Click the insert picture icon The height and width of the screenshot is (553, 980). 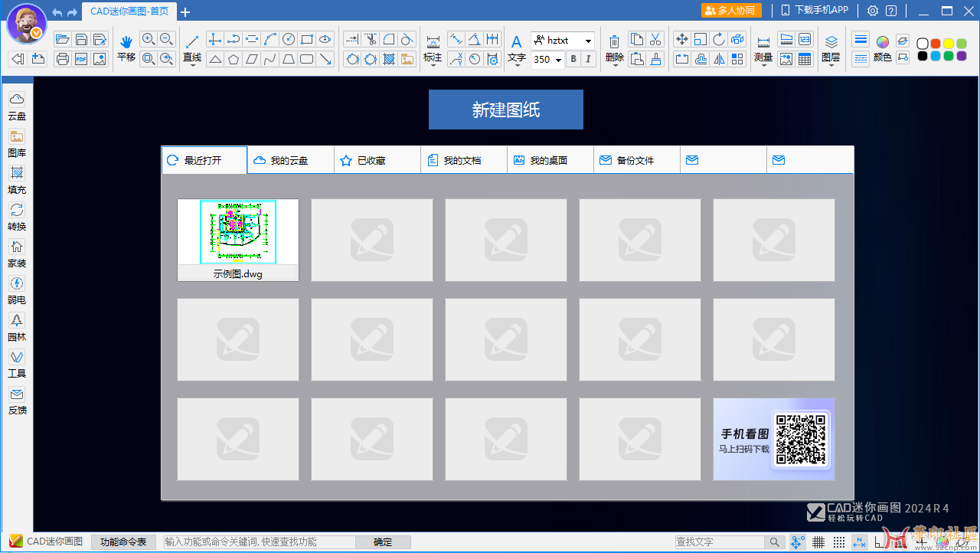(x=407, y=59)
